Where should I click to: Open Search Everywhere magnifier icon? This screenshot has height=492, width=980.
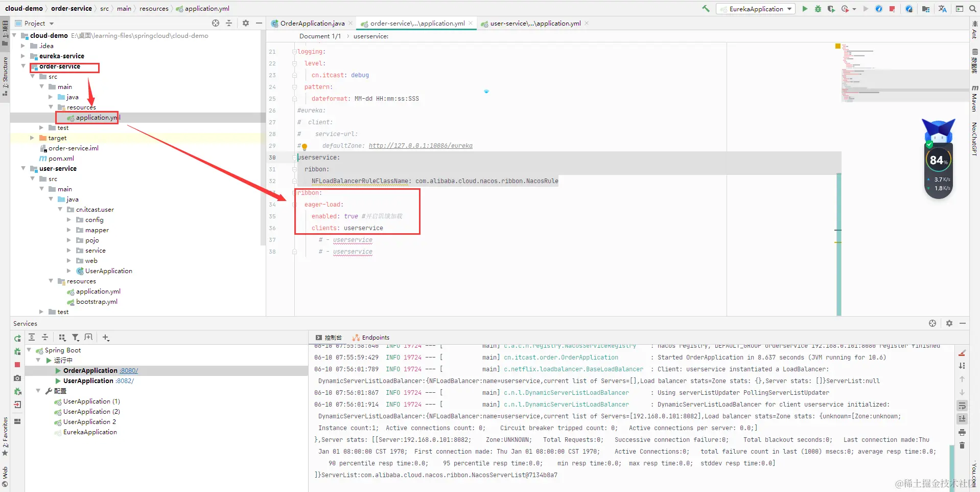click(x=973, y=9)
